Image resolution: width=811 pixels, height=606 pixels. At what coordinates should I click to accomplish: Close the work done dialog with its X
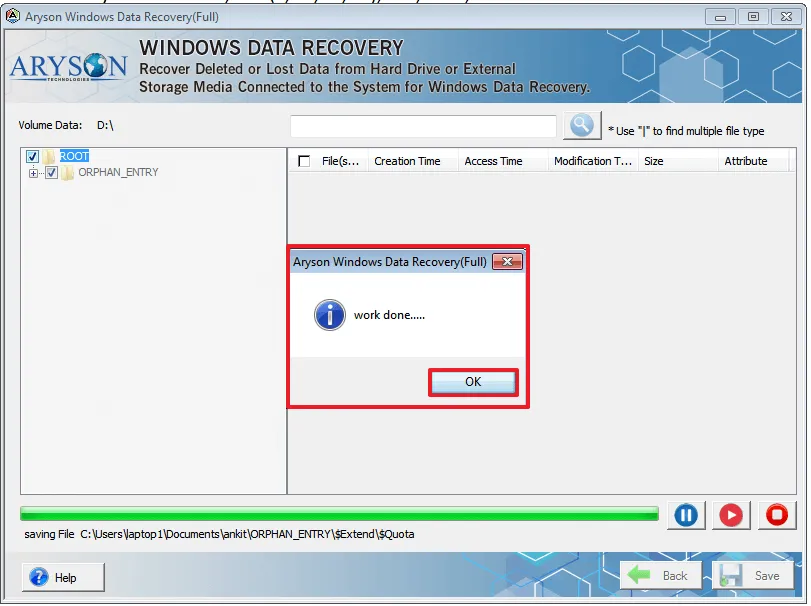tap(507, 262)
